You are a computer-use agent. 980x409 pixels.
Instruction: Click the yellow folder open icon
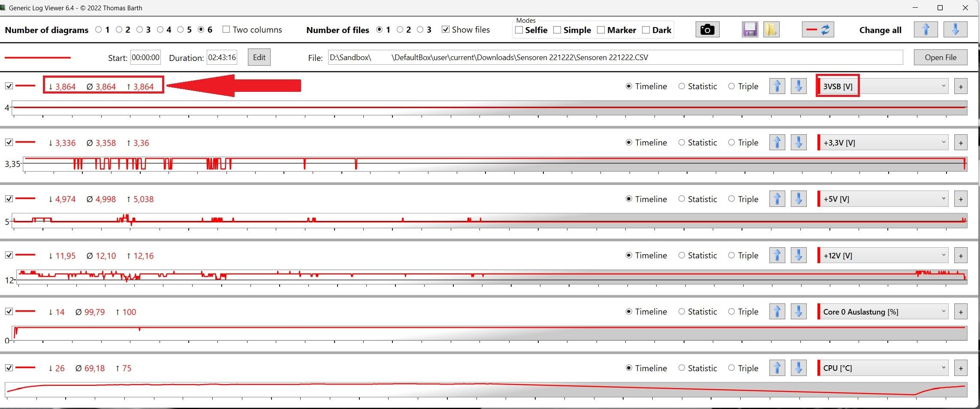click(x=771, y=30)
